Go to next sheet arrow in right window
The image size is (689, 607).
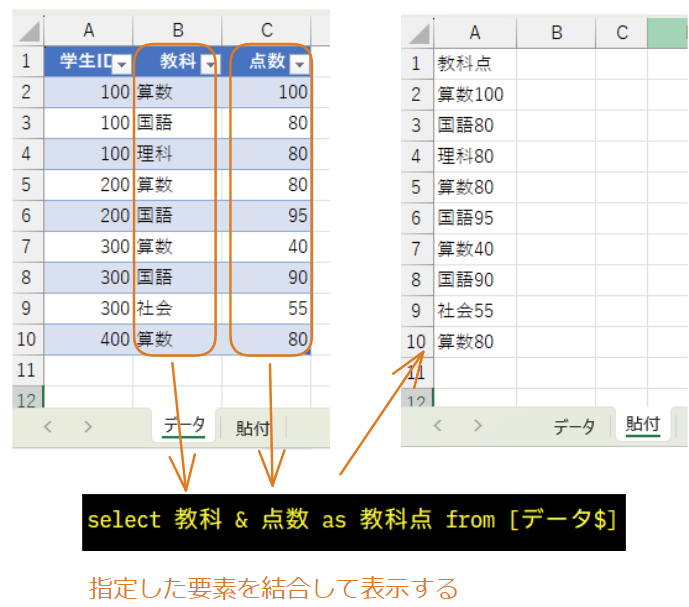pyautogui.click(x=478, y=425)
